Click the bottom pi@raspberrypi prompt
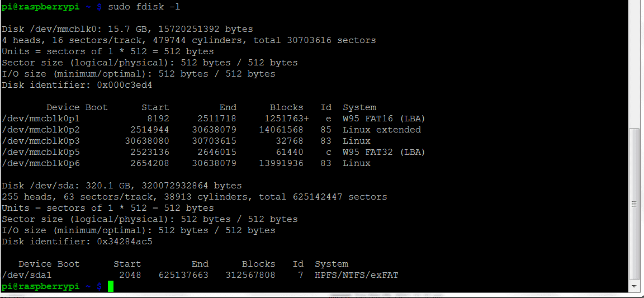 click(46, 286)
